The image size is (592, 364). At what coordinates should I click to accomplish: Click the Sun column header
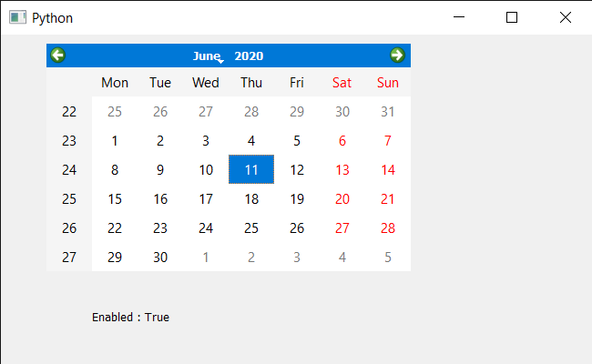pyautogui.click(x=388, y=82)
